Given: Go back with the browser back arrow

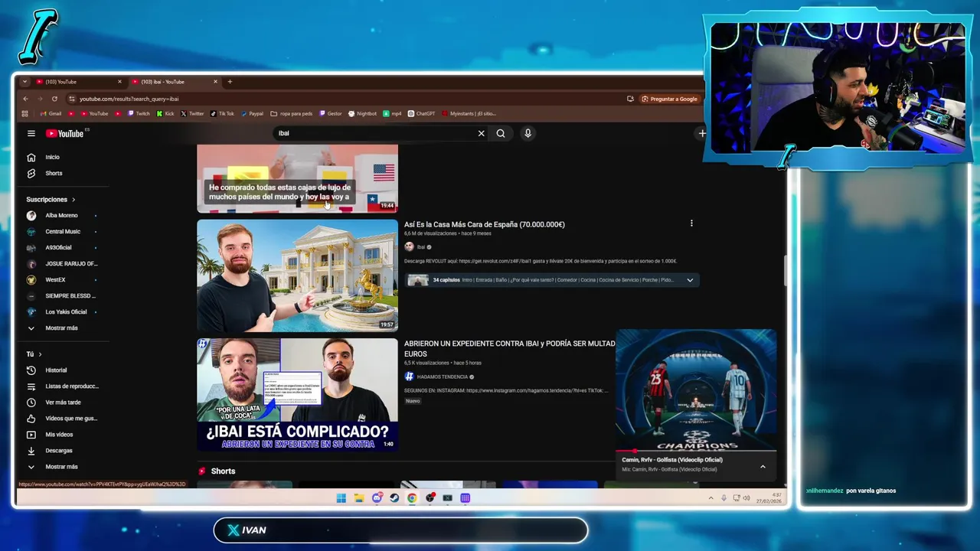Looking at the screenshot, I should 25,99.
